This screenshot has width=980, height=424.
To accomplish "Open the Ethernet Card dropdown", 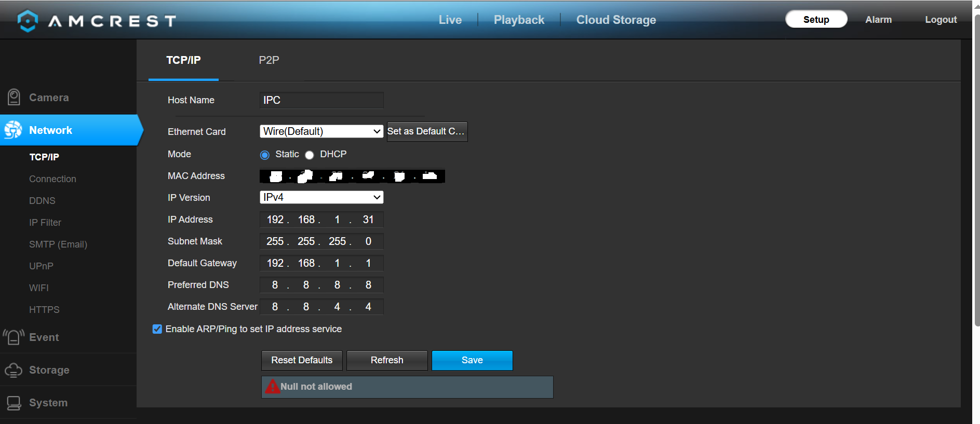I will point(321,131).
